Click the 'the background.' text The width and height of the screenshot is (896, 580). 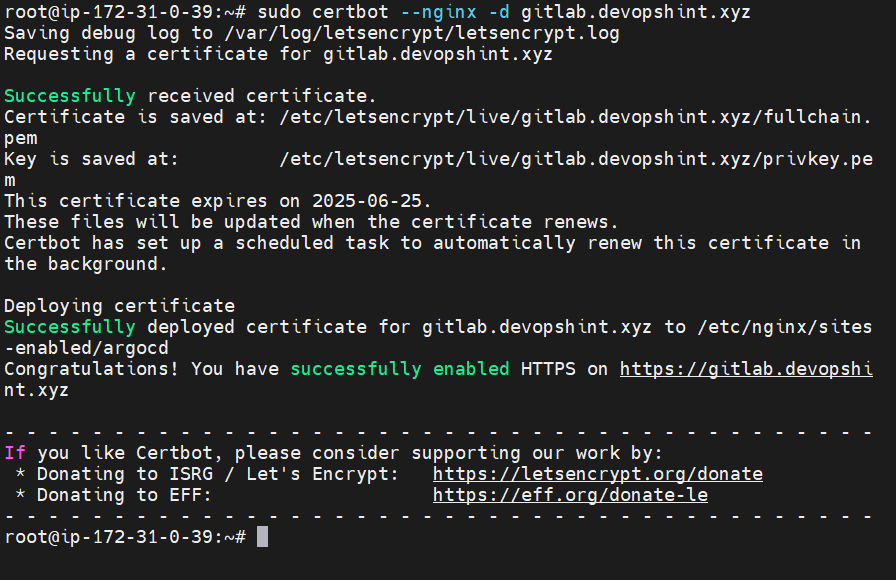(86, 265)
